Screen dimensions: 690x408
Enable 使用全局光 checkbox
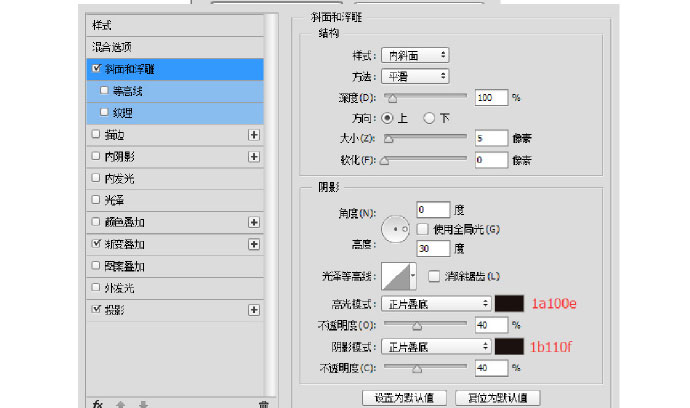(x=422, y=229)
